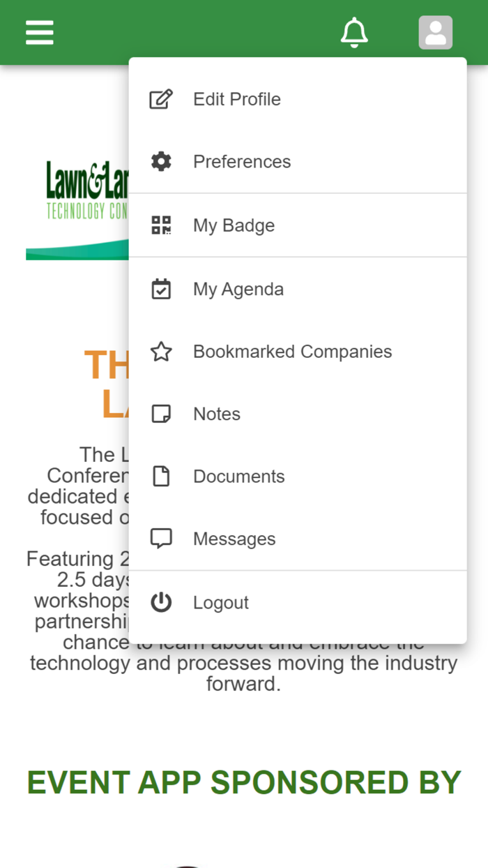Go to Bookmarked Companies
This screenshot has height=868, width=488.
(x=292, y=352)
